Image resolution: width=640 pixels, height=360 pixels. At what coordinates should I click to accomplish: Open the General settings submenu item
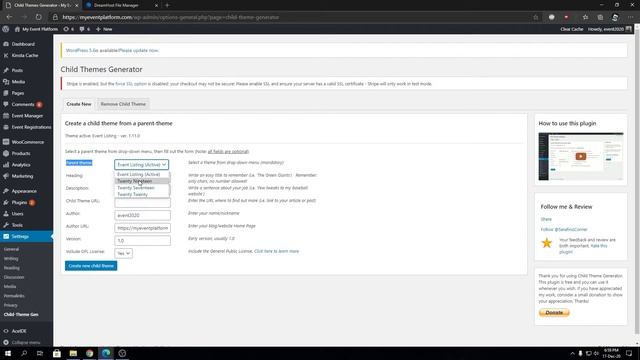pyautogui.click(x=11, y=249)
